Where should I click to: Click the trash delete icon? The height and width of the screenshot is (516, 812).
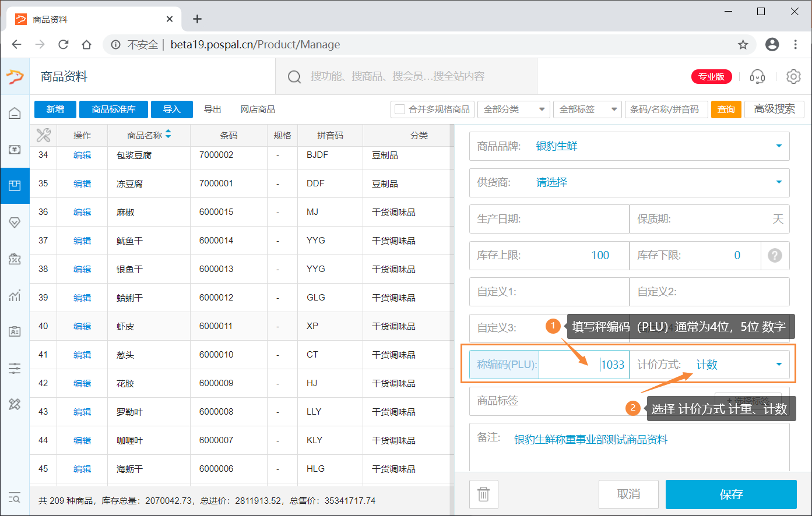pyautogui.click(x=483, y=494)
